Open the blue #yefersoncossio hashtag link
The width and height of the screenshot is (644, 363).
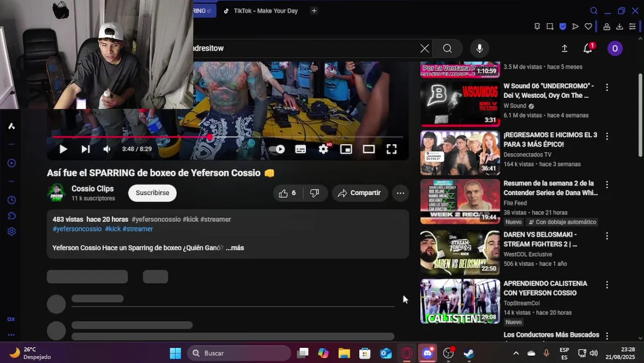(x=77, y=229)
